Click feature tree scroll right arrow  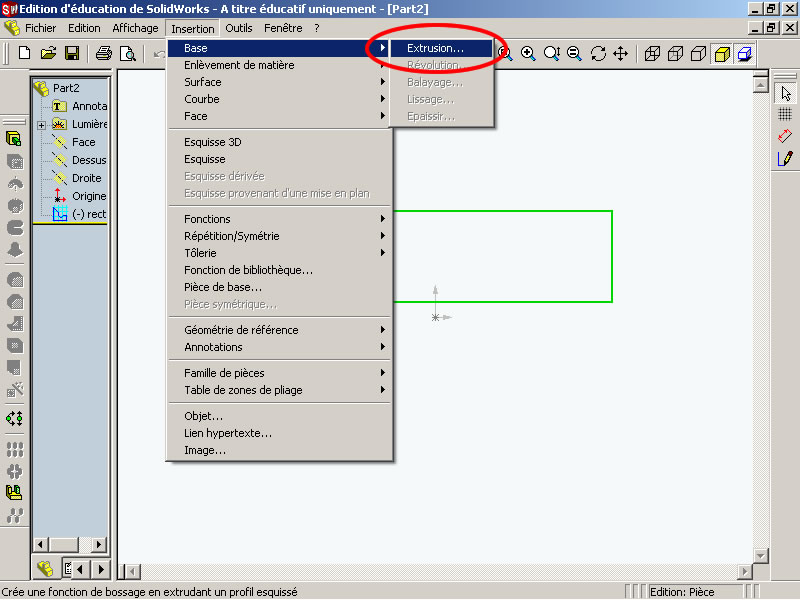[99, 544]
